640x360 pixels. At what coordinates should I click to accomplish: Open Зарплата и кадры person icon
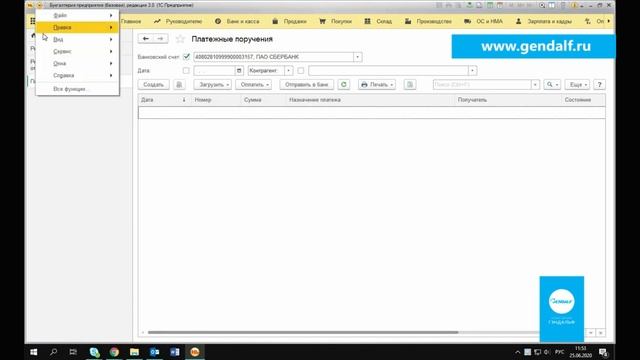pos(518,21)
